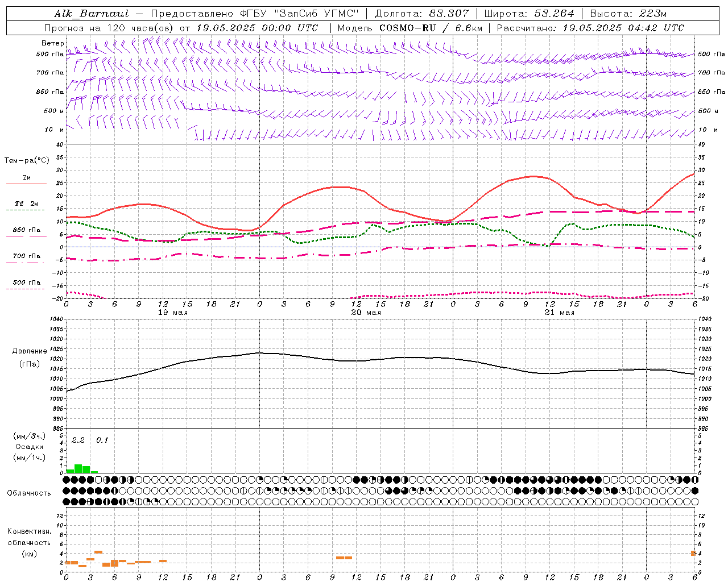Click the 'Осадки' precipitation label

(x=30, y=447)
